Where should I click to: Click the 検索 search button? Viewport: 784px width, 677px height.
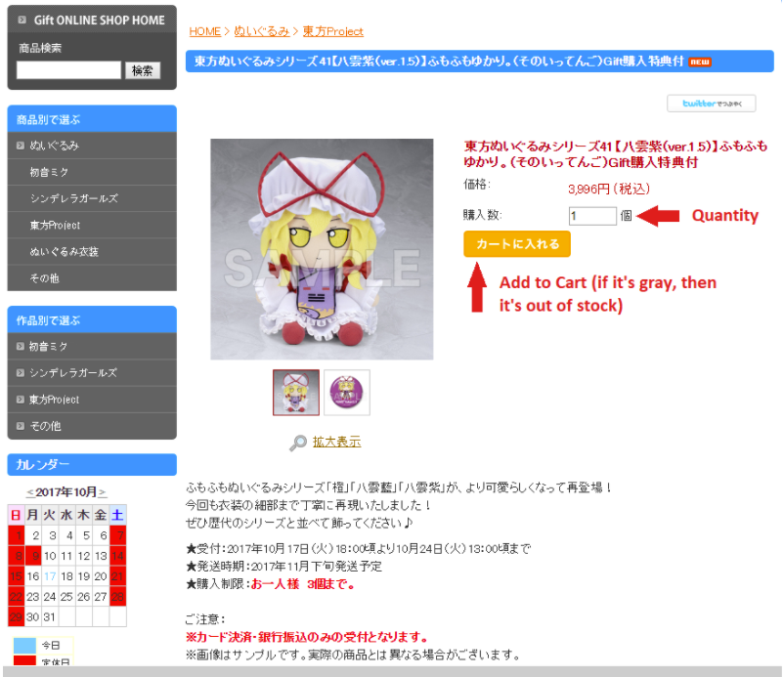coord(143,70)
